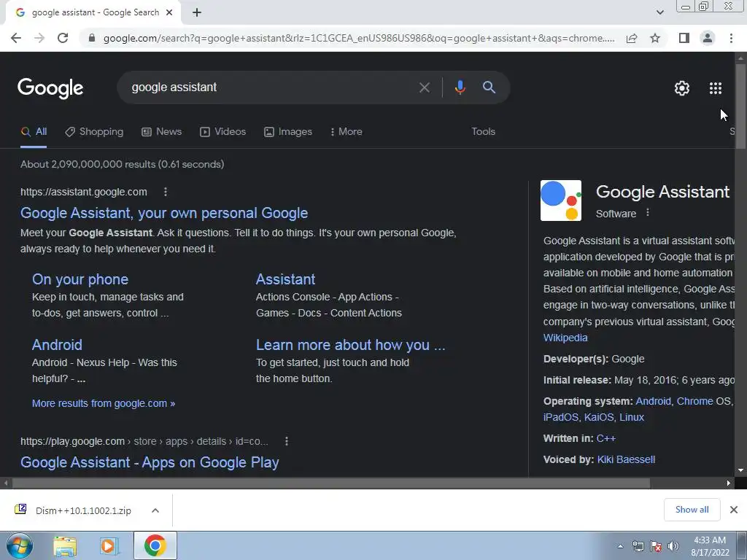The height and width of the screenshot is (560, 747).
Task: Open the volume speaker tray icon
Action: tap(673, 546)
